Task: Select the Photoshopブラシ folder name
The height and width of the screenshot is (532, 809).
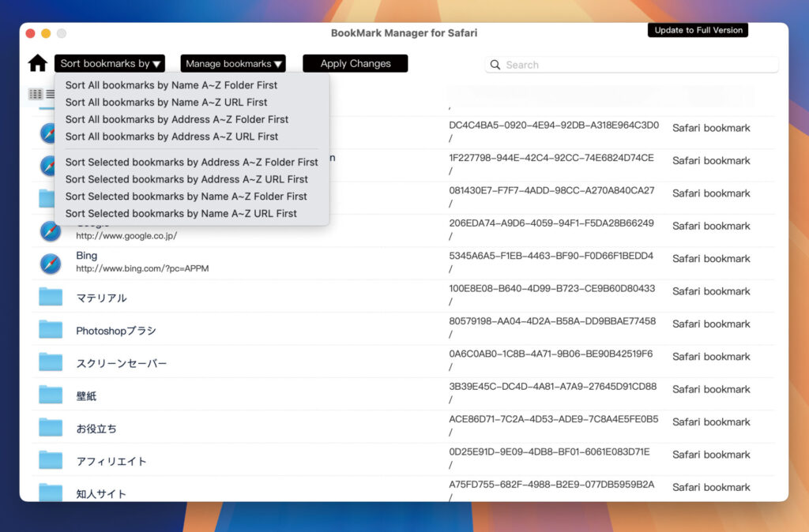Action: 116,331
